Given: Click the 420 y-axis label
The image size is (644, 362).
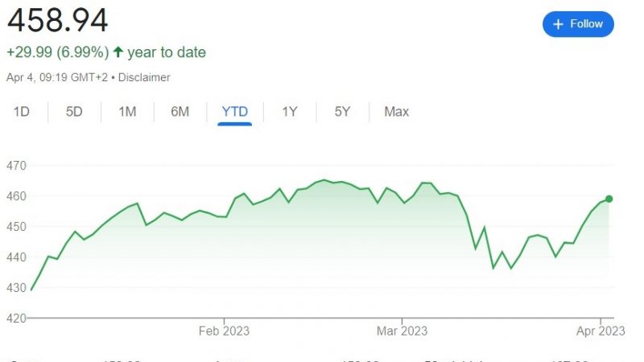Looking at the screenshot, I should [16, 318].
